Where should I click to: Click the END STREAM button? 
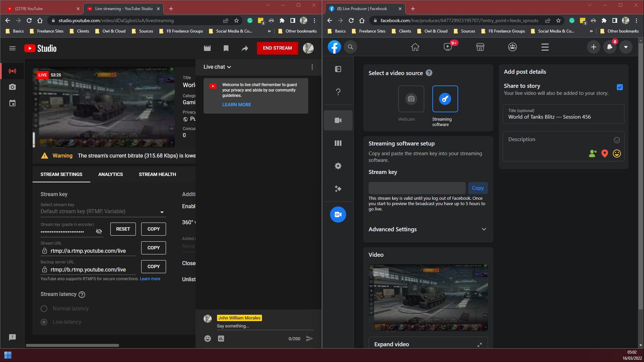[277, 48]
